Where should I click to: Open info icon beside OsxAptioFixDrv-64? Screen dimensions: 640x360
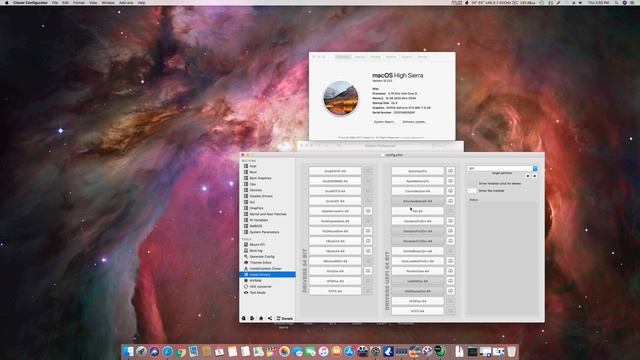(x=451, y=221)
